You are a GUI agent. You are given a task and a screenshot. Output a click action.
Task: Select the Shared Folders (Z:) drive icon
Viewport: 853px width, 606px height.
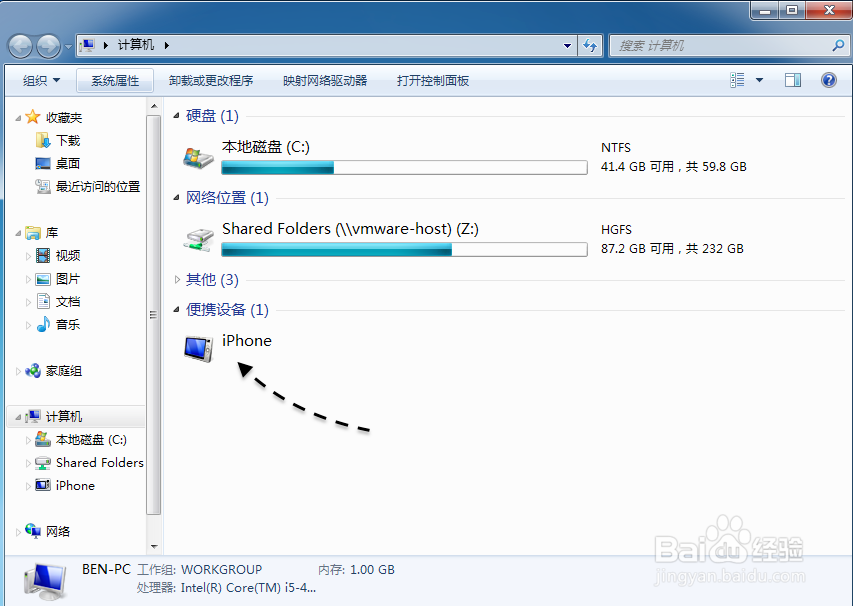[198, 240]
